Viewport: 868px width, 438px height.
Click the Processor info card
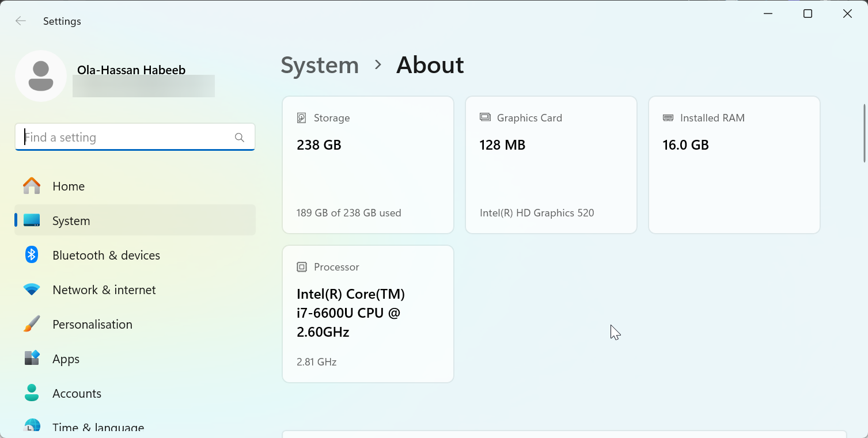point(368,314)
